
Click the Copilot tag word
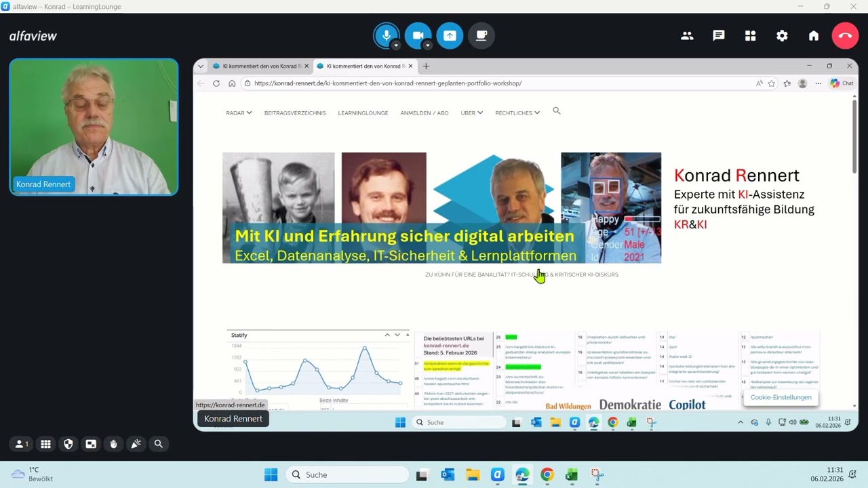(687, 405)
